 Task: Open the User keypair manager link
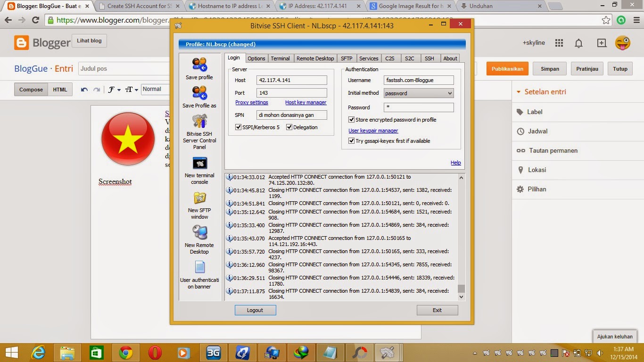373,131
